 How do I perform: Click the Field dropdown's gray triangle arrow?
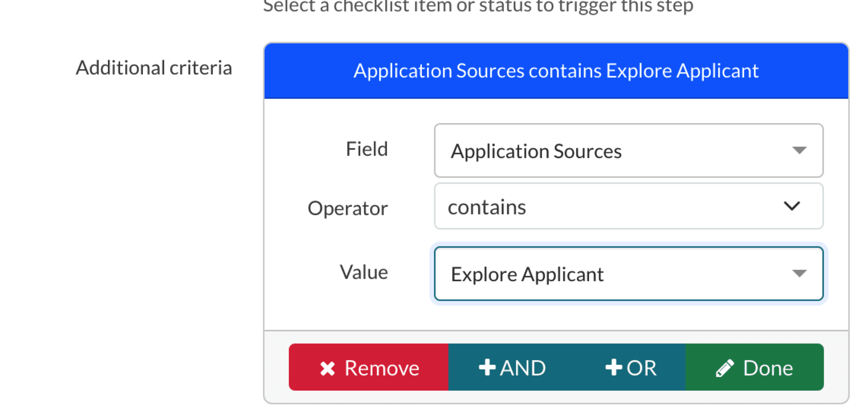[799, 150]
